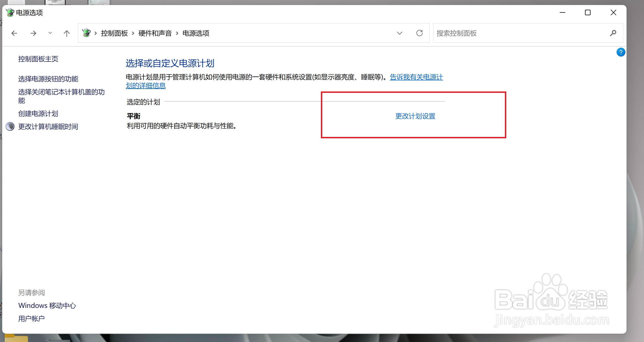Open 选择电源按钮的功能
Screen dimensions: 644x342
click(x=48, y=79)
